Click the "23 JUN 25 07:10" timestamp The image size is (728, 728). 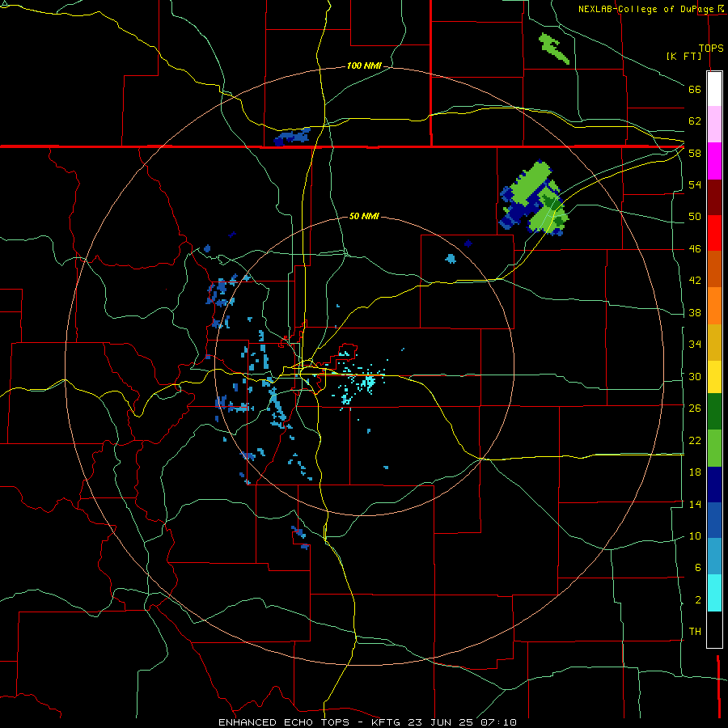coord(462,722)
